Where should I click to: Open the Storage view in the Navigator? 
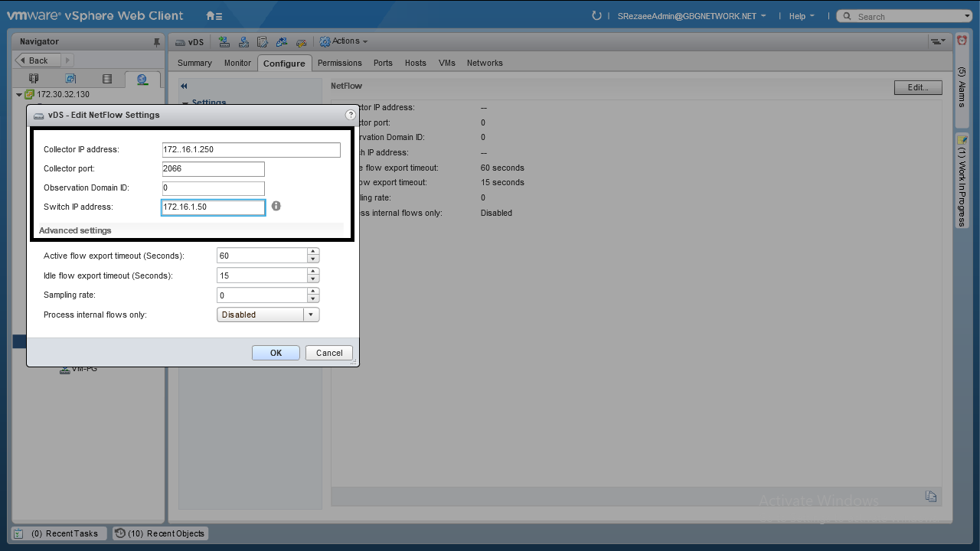[107, 79]
